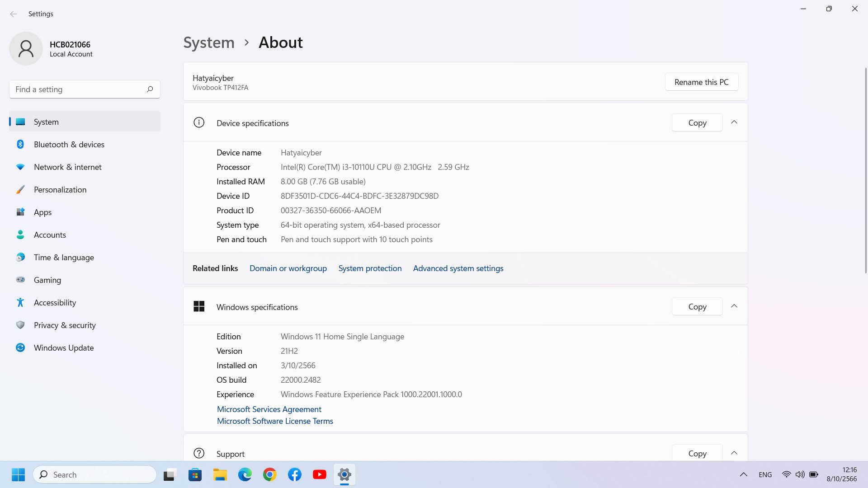Go to Network & internet settings
Image resolution: width=868 pixels, height=488 pixels.
tap(85, 167)
